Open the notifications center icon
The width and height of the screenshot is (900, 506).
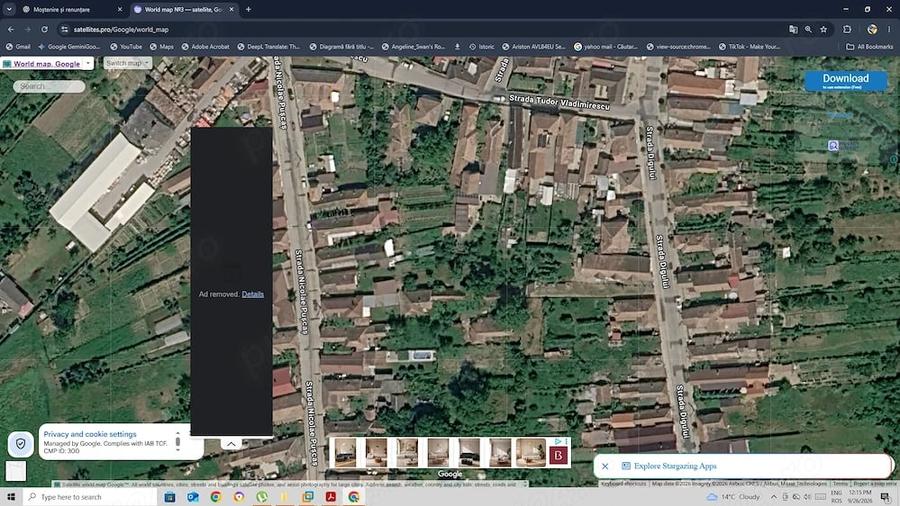(x=886, y=497)
